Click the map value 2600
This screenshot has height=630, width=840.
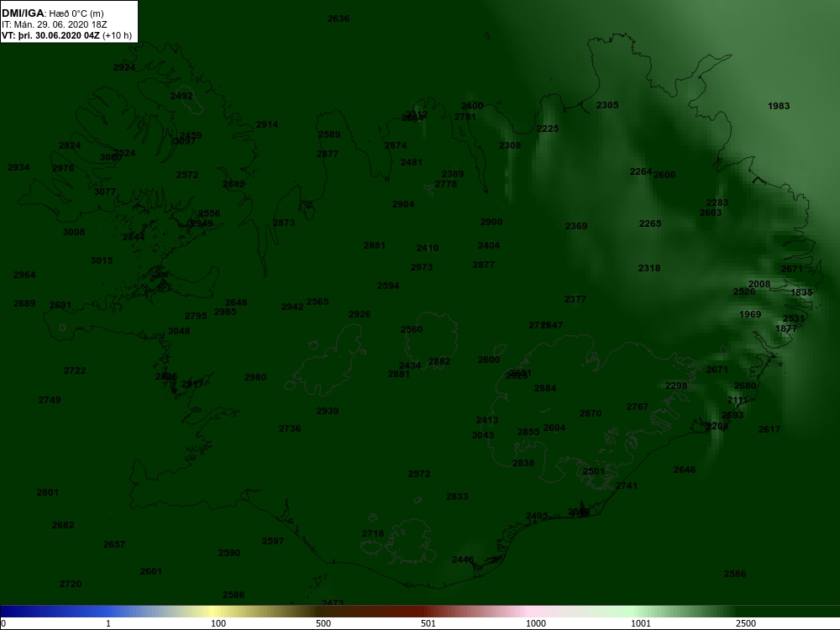[x=489, y=360]
